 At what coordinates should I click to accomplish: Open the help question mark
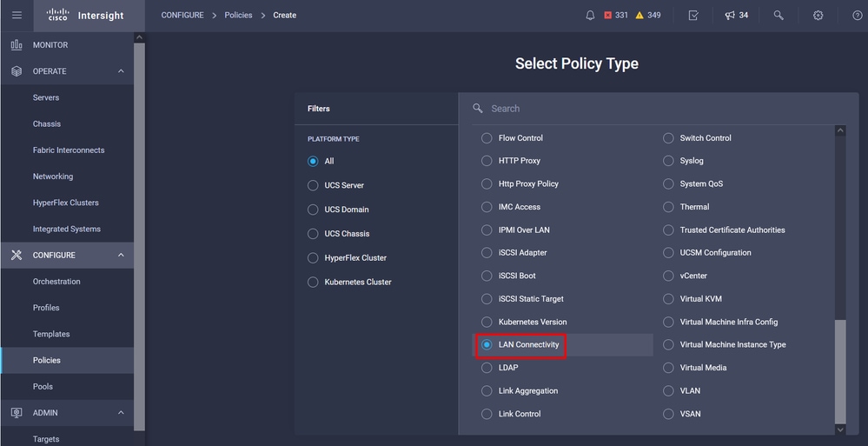pyautogui.click(x=858, y=16)
